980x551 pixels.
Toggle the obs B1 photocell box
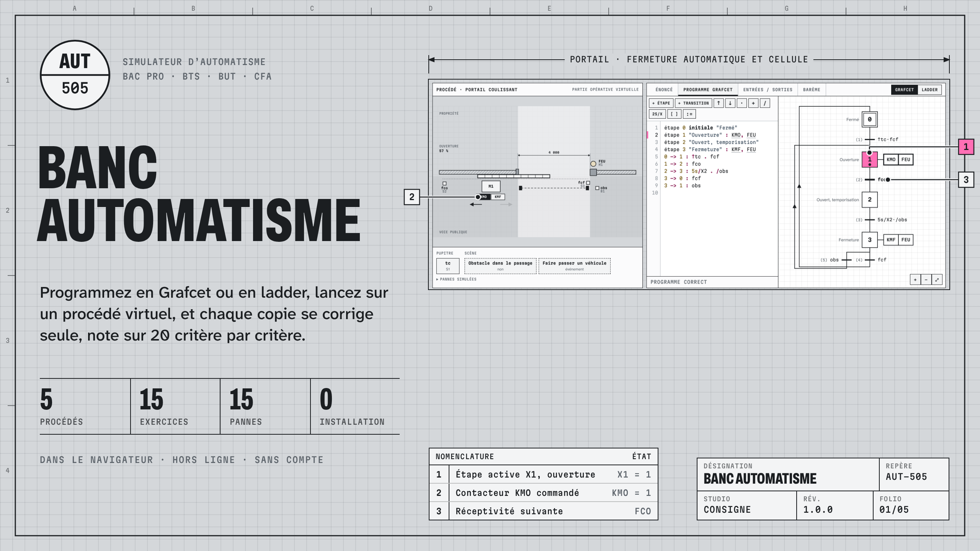coord(597,188)
